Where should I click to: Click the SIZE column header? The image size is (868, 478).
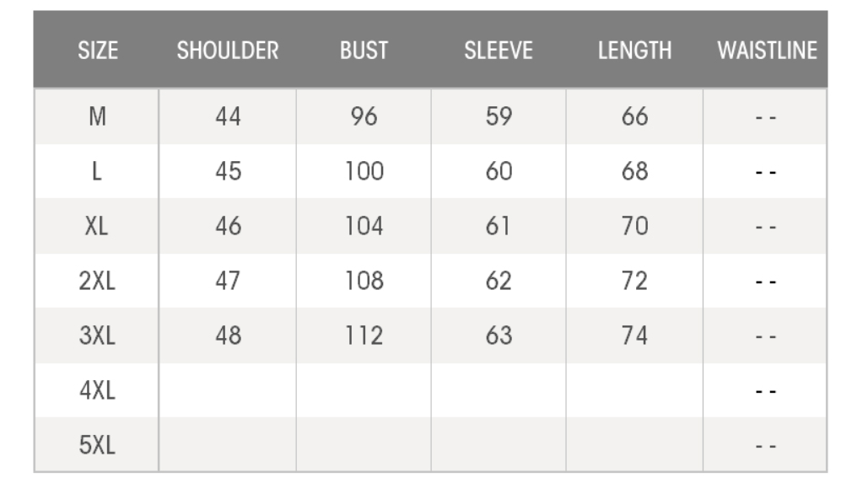[98, 51]
